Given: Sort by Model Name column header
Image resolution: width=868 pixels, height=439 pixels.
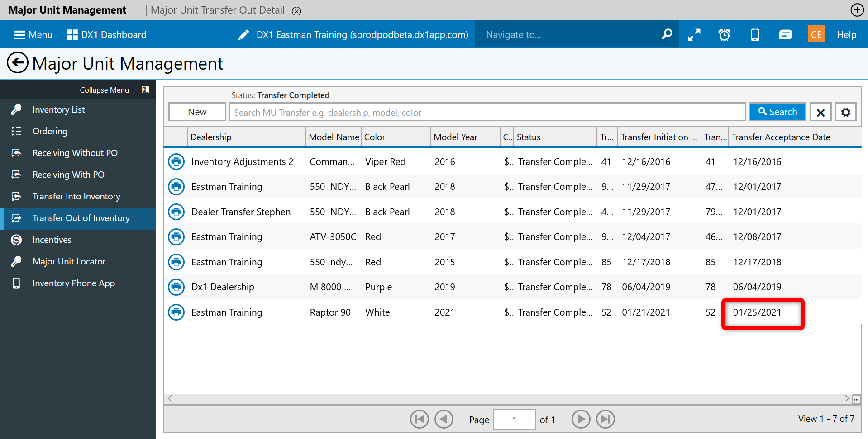Looking at the screenshot, I should coord(334,137).
